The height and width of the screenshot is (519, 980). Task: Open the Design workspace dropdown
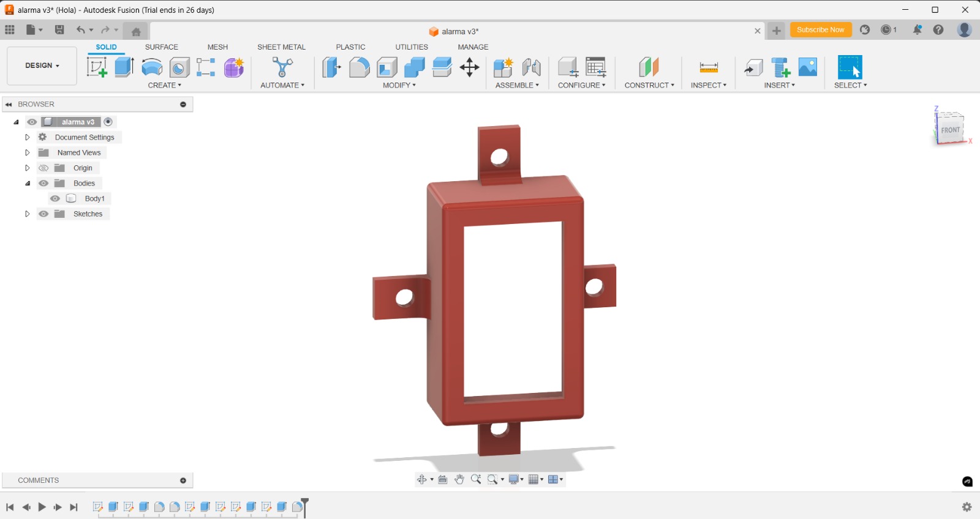coord(42,65)
